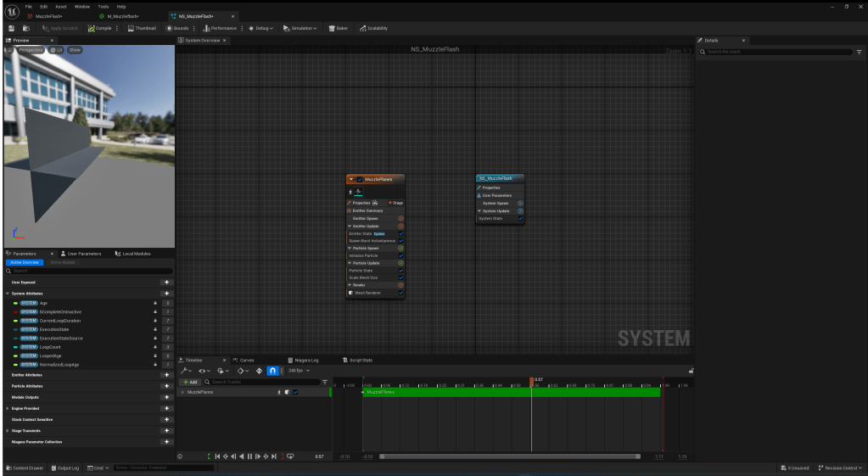
Task: Click the Thumbnail toolbar button
Action: pyautogui.click(x=143, y=28)
